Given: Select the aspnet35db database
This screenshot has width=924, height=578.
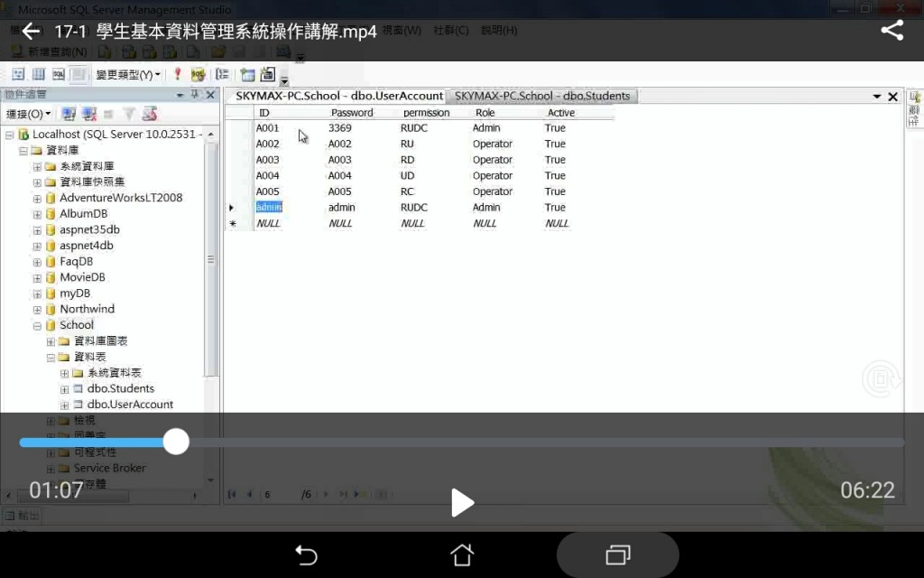Looking at the screenshot, I should point(89,229).
